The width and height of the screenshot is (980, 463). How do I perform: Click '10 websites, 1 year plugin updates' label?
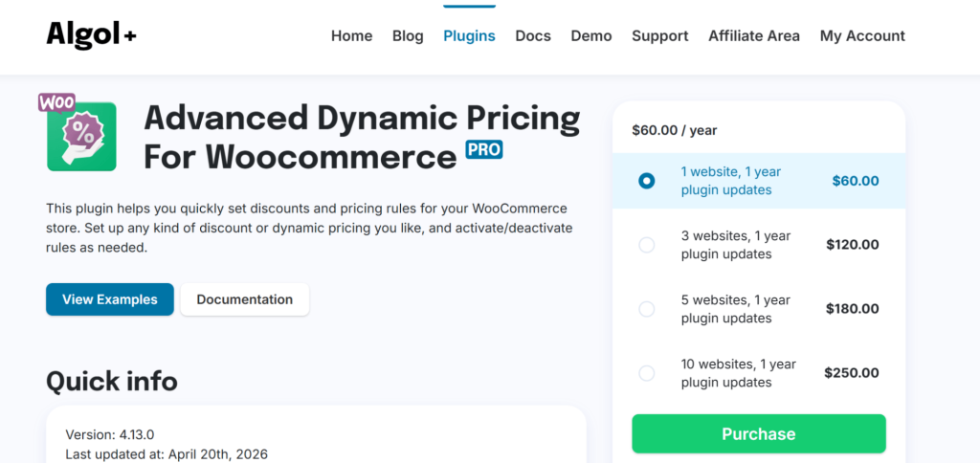(739, 373)
